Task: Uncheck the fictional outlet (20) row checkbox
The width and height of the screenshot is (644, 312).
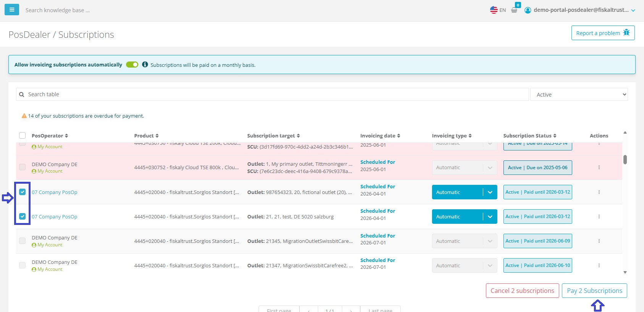Action: coord(23,192)
